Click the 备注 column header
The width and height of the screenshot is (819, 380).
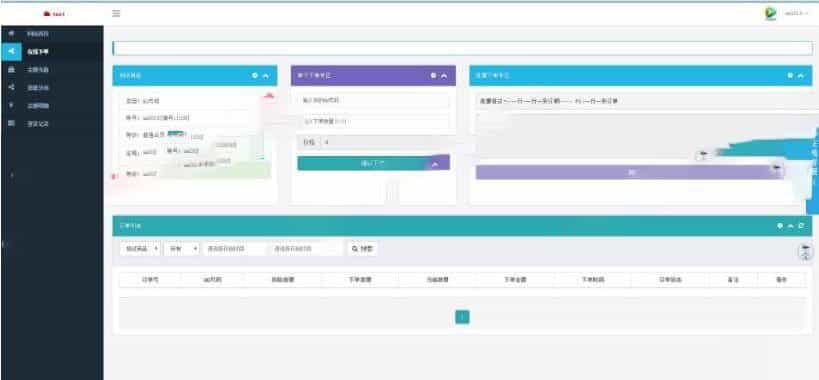tap(733, 280)
